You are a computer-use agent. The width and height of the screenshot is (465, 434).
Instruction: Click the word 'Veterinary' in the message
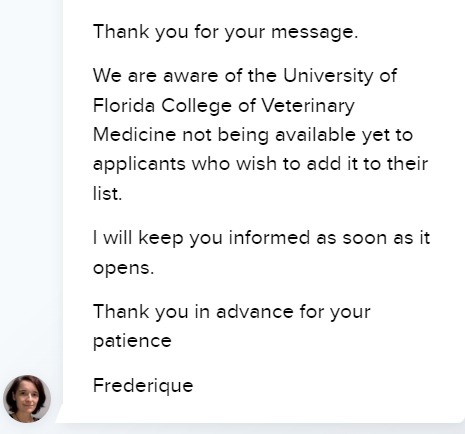tap(307, 106)
